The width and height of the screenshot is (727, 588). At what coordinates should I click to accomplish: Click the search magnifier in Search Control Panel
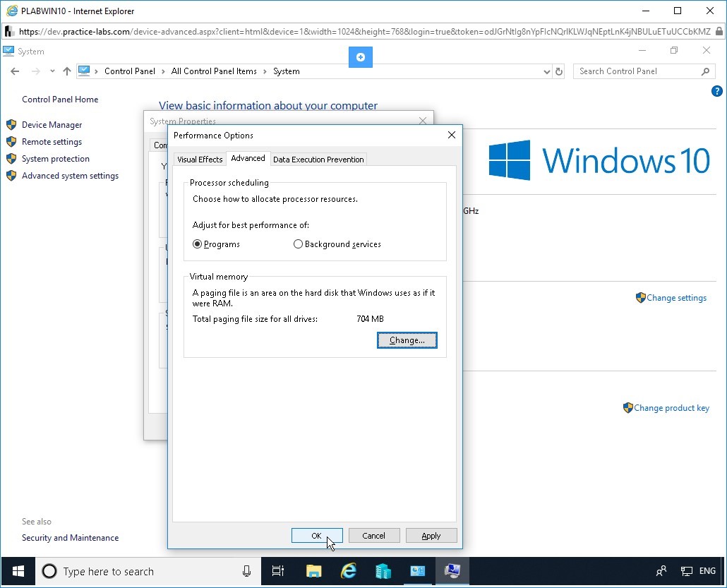[705, 71]
